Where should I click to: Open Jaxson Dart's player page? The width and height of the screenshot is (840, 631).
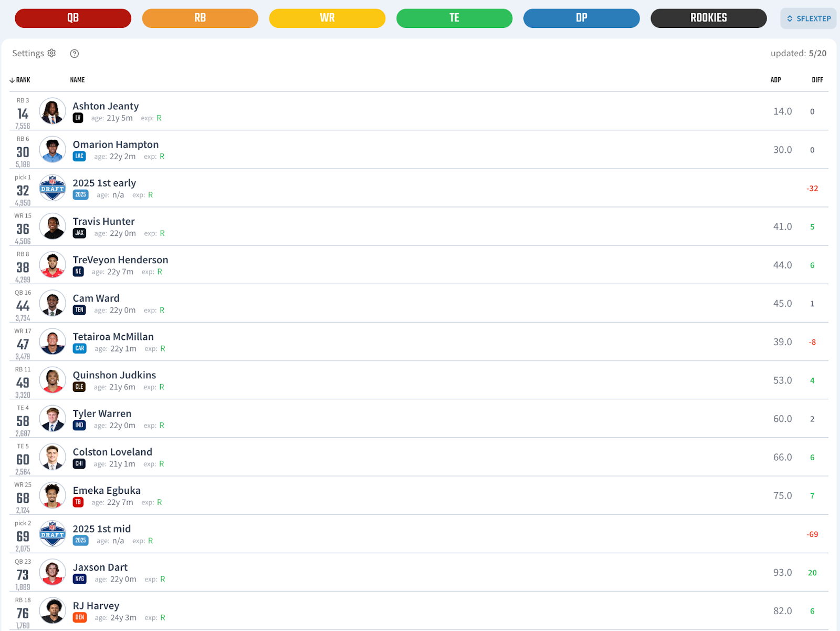pyautogui.click(x=100, y=567)
